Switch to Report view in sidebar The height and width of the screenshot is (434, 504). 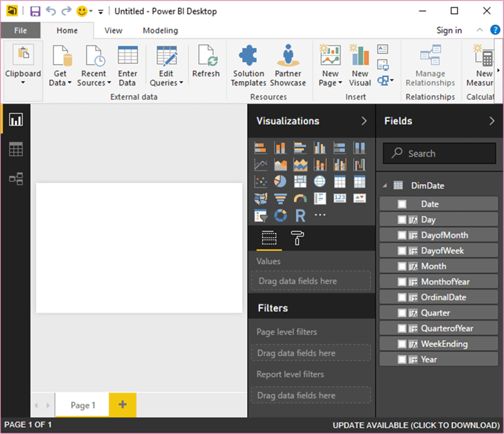tap(16, 119)
